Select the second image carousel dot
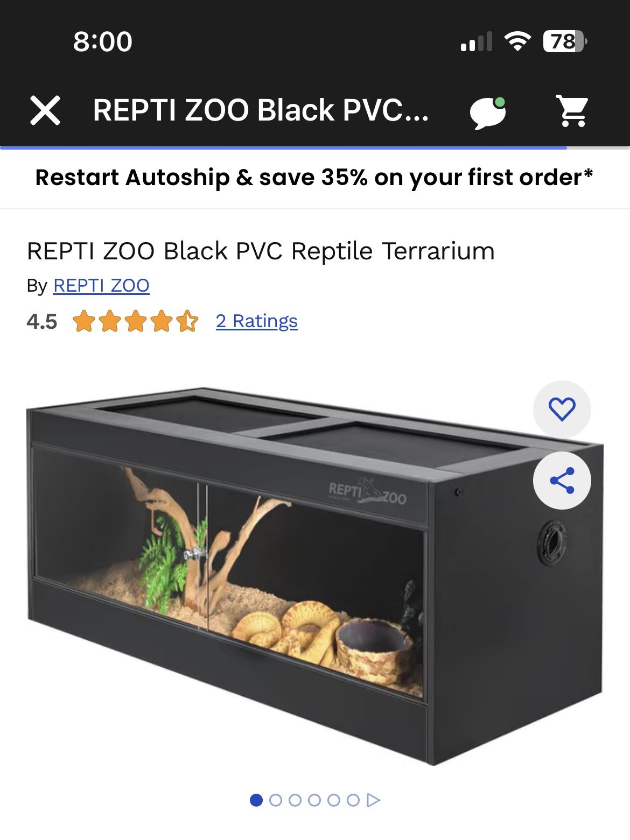This screenshot has height=840, width=630. click(276, 800)
